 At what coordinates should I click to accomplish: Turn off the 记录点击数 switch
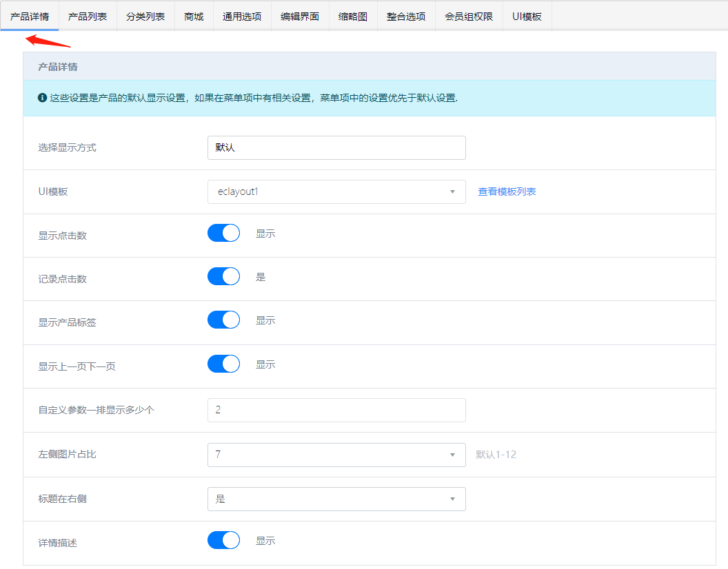(223, 276)
